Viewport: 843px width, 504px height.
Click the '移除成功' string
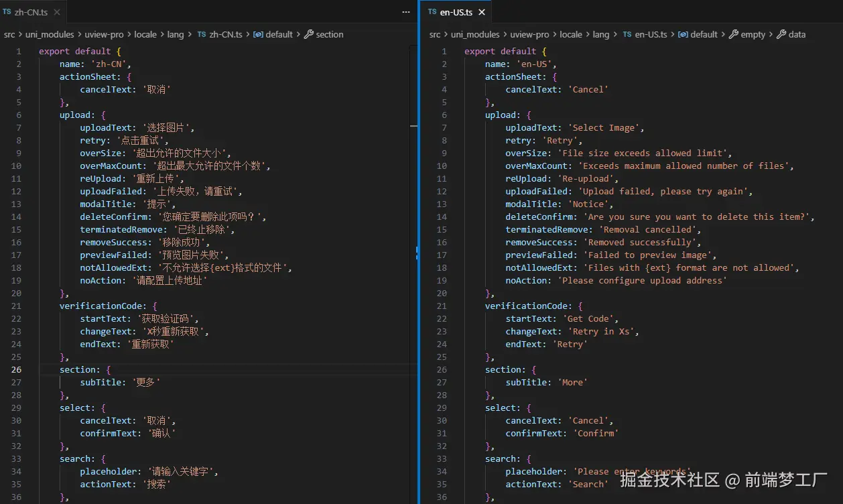[x=181, y=242]
